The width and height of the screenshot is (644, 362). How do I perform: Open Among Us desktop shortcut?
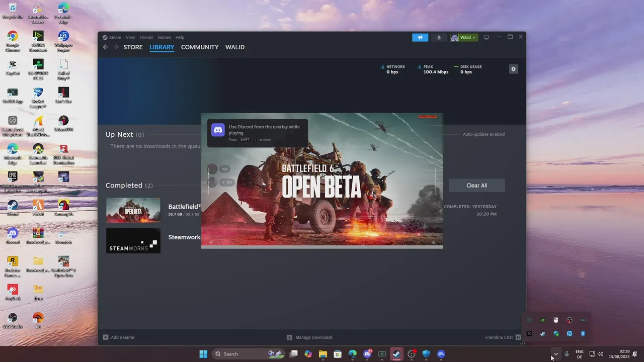[x=63, y=208]
